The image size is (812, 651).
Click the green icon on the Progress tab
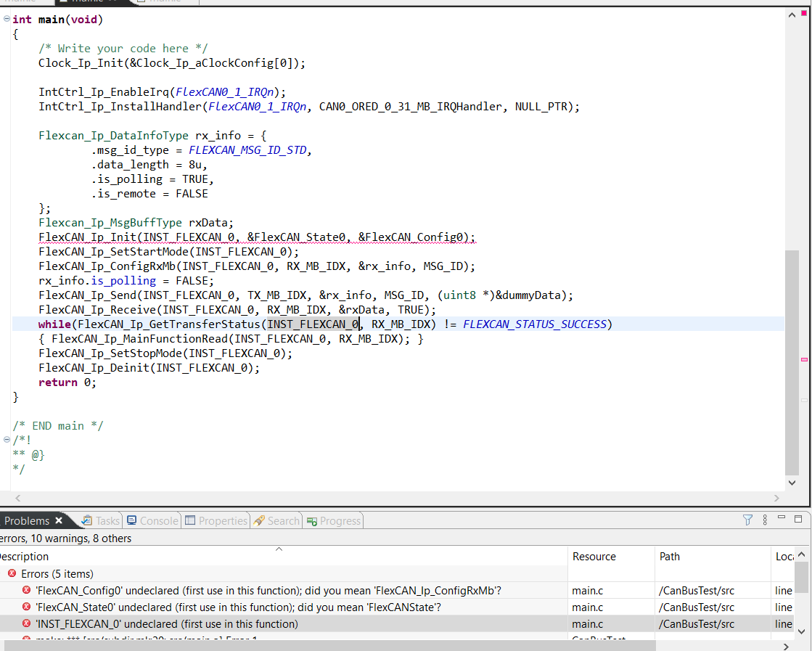coord(310,520)
